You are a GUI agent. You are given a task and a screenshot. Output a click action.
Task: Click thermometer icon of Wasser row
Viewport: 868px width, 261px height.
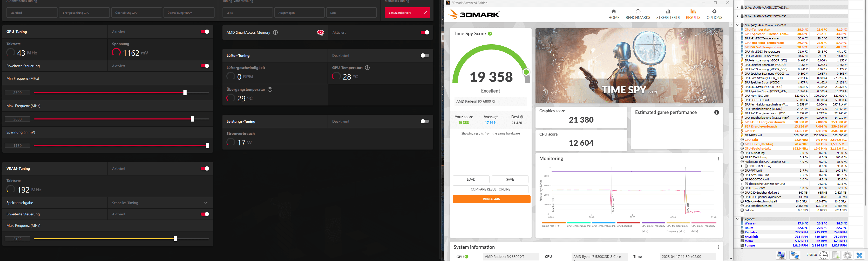[742, 223]
